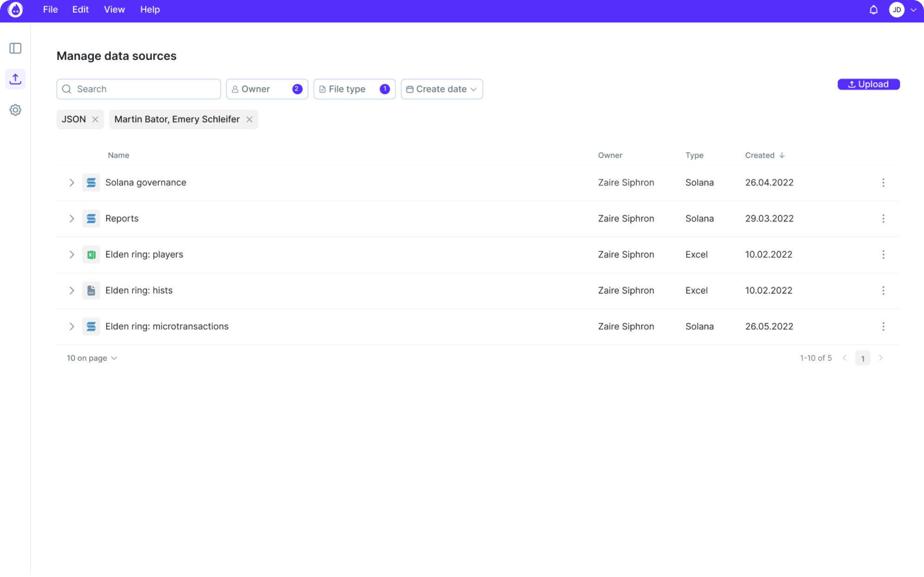Open the Create date dropdown

tap(441, 89)
